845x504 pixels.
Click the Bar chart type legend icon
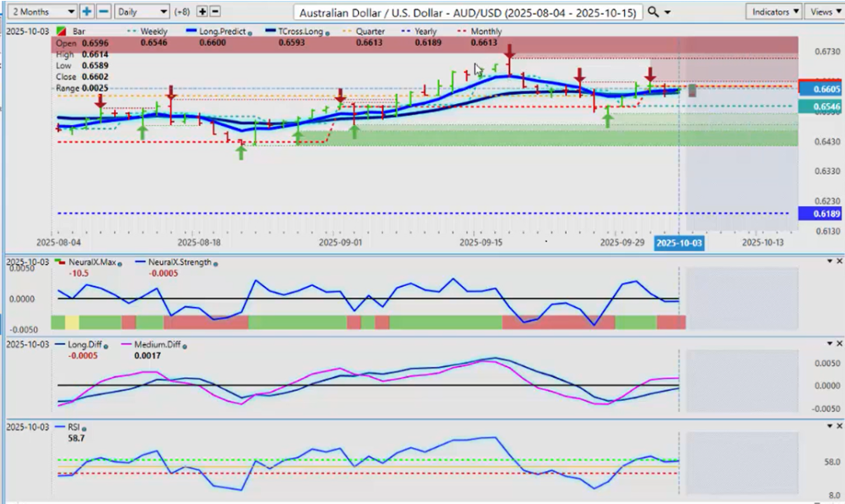[61, 31]
